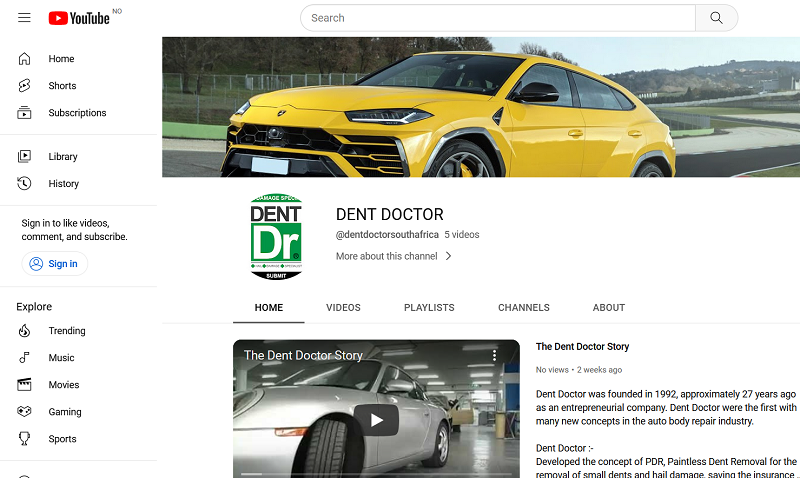Select the Shorts label in sidebar

click(62, 86)
